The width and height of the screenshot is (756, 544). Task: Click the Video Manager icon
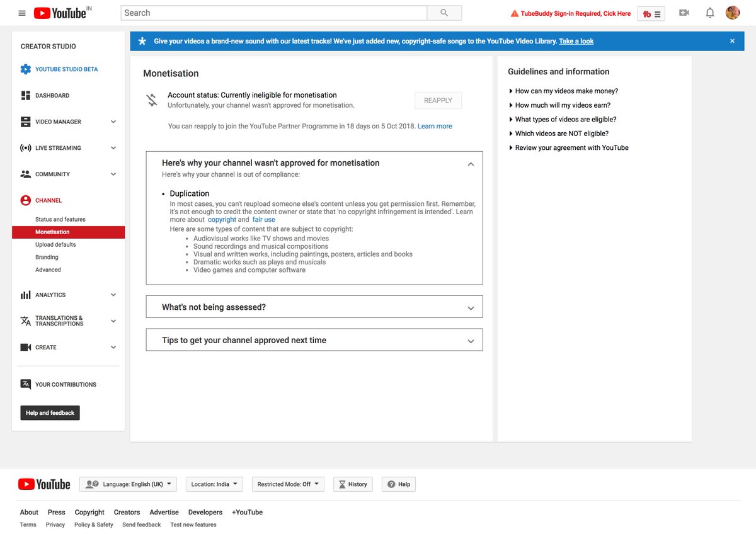point(25,122)
